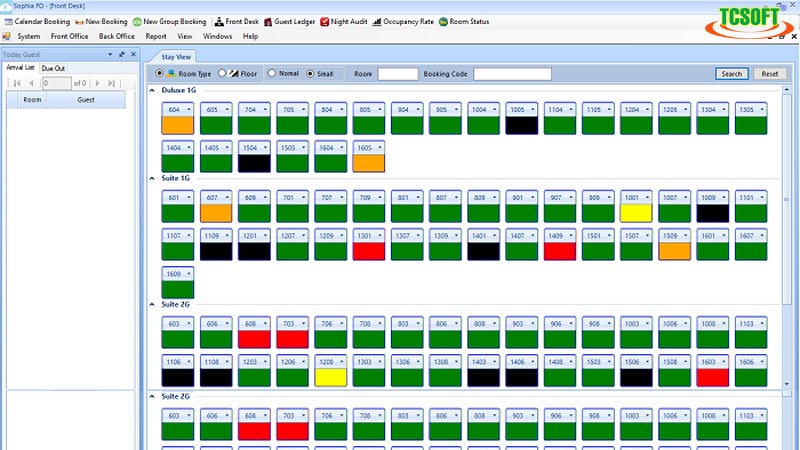
Task: Open the Front Office menu
Action: [69, 36]
